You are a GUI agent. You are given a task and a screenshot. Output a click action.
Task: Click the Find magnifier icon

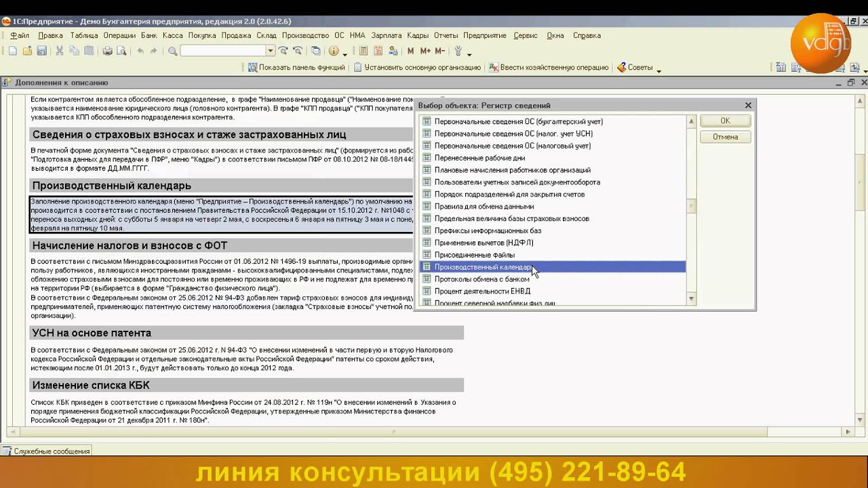tap(172, 51)
